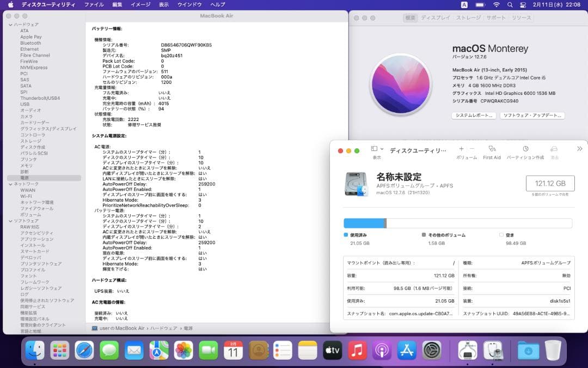This screenshot has width=588, height=368.
Task: Open Wi-Fi status in menu bar
Action: [x=497, y=5]
